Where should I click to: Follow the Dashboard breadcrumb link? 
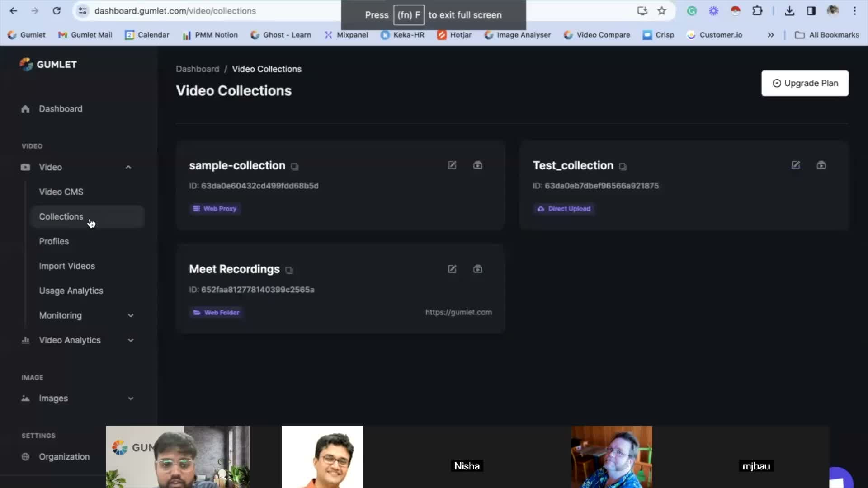coord(198,69)
